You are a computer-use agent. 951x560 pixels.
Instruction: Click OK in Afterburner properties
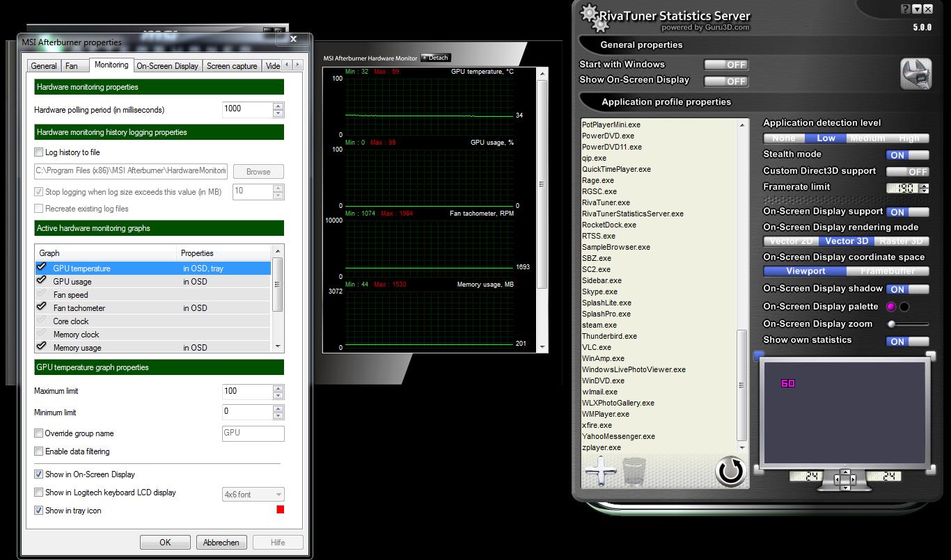click(x=165, y=543)
